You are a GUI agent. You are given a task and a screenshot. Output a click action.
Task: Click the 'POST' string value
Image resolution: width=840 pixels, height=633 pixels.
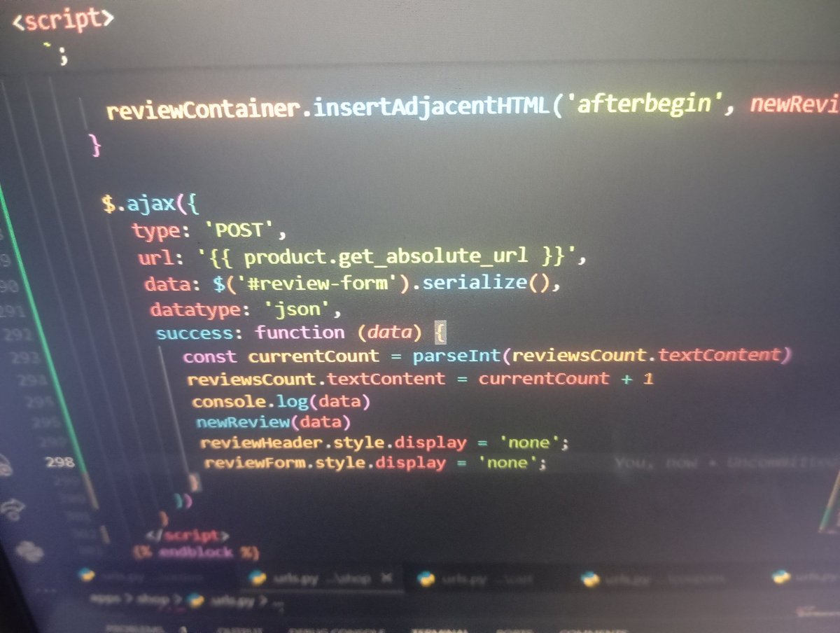(x=239, y=232)
